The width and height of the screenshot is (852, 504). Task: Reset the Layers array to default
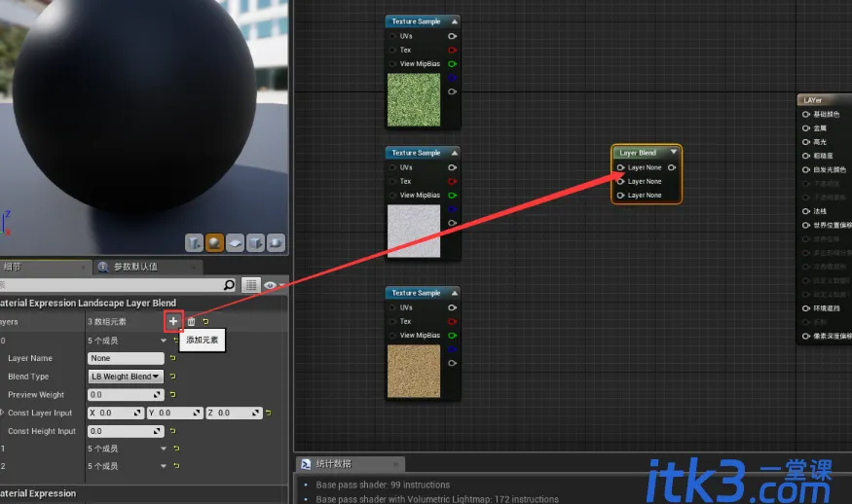(205, 321)
